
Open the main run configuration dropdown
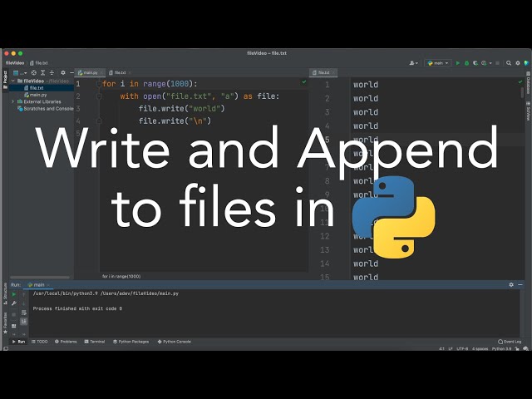(438, 63)
